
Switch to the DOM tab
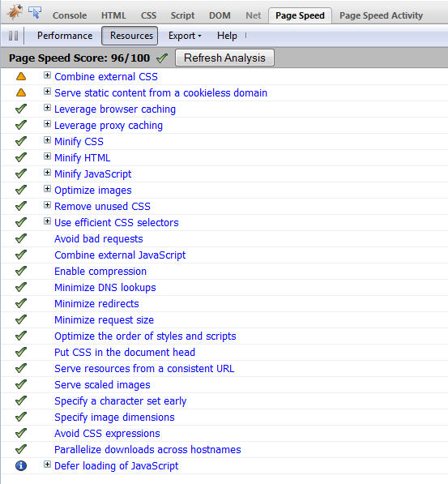click(x=220, y=15)
